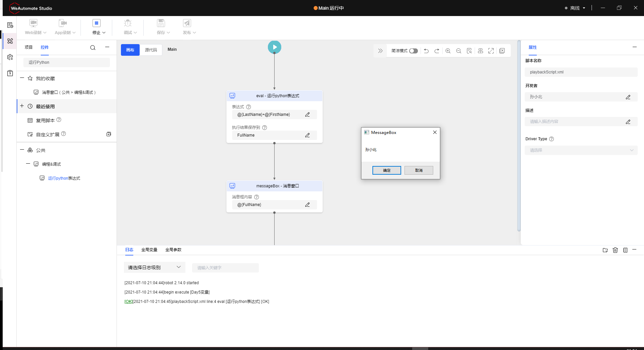Zoom in on the canvas
The width and height of the screenshot is (644, 350).
(x=448, y=51)
